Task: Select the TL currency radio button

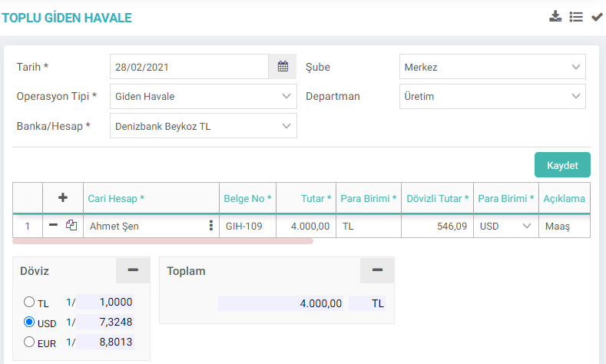Action: [x=30, y=303]
